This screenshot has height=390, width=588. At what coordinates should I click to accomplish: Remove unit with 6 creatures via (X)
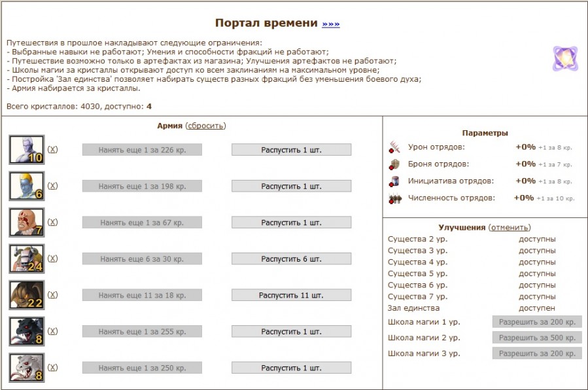point(52,186)
